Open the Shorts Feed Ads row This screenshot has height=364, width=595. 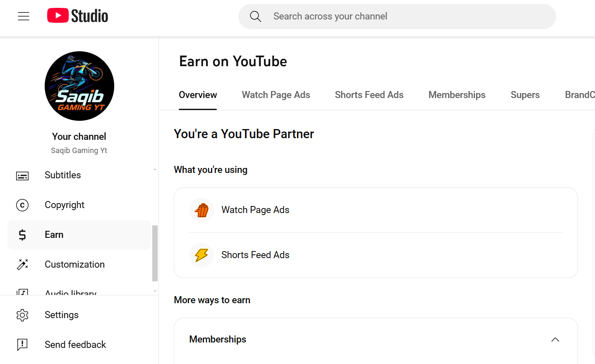pos(376,255)
